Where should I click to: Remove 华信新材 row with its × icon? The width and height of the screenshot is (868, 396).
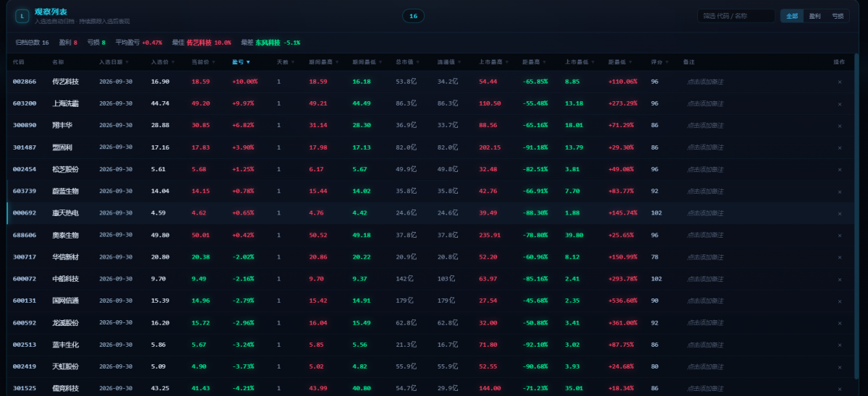tap(839, 257)
